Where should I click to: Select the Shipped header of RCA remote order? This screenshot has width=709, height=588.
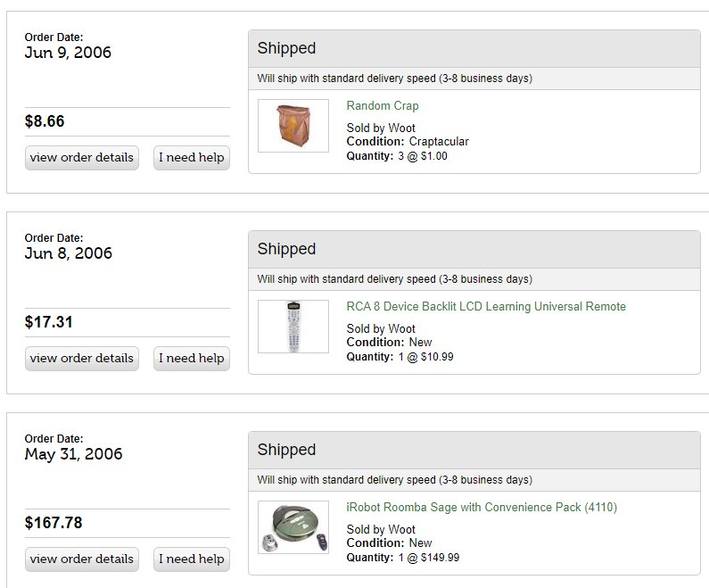(474, 250)
